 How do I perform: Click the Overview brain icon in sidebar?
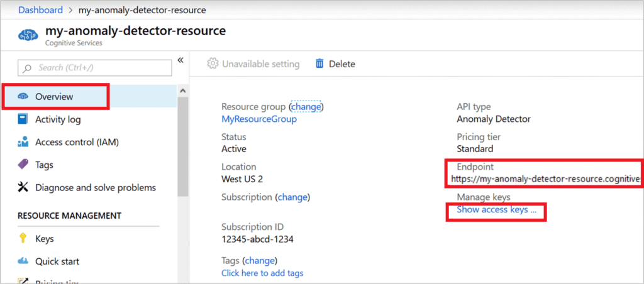pyautogui.click(x=23, y=97)
